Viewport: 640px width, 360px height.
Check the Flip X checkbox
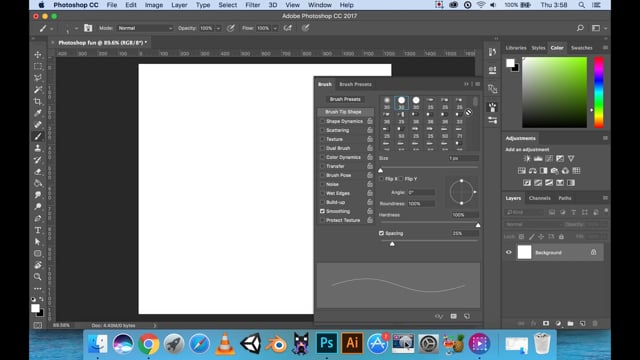[x=381, y=179]
